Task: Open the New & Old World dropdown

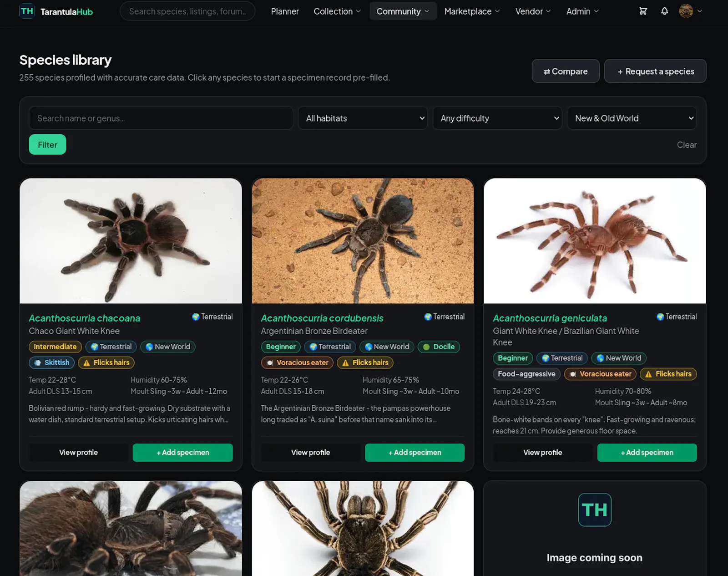Action: point(632,118)
